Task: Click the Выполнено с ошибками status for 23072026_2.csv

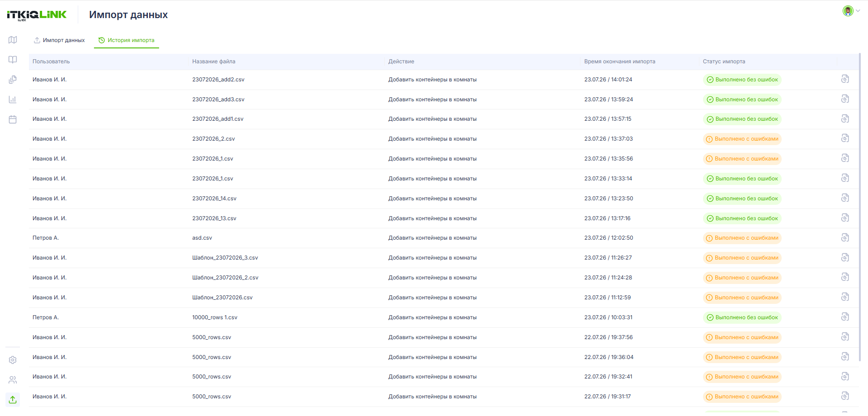Action: pos(742,139)
